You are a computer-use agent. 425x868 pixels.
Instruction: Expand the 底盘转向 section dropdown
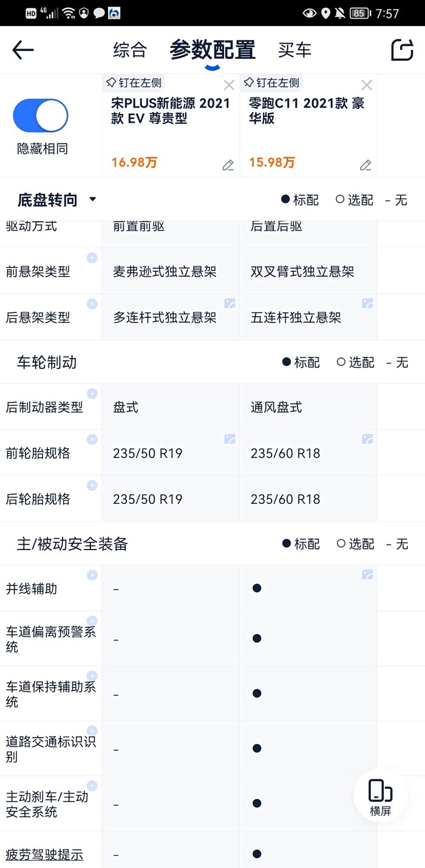(x=92, y=199)
